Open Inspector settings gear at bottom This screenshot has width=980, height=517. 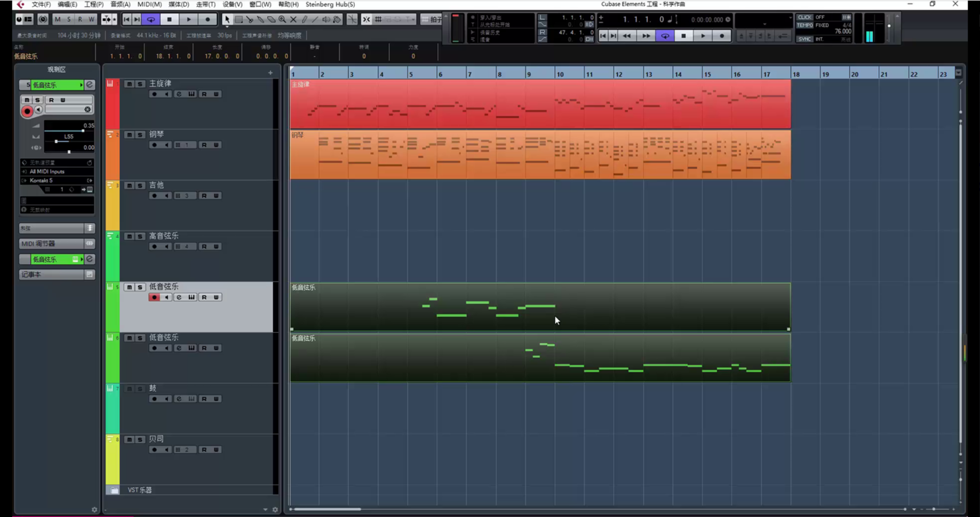94,509
